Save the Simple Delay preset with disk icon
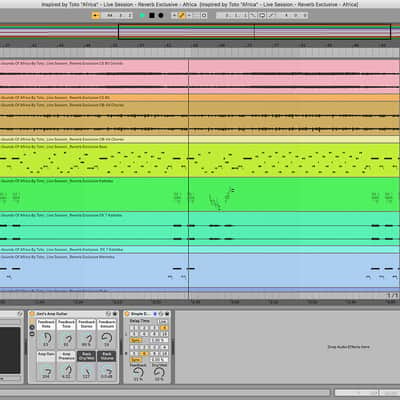 point(167,314)
